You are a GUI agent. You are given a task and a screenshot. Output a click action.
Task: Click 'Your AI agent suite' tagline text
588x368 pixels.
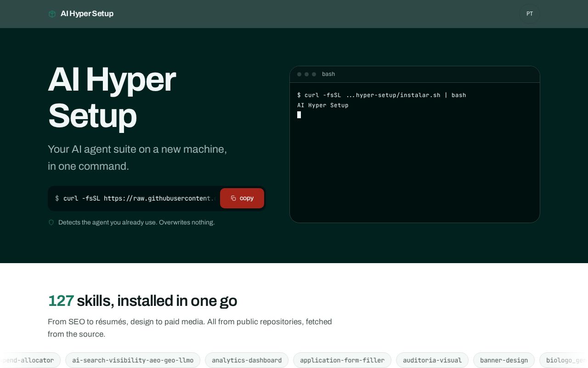click(x=137, y=158)
